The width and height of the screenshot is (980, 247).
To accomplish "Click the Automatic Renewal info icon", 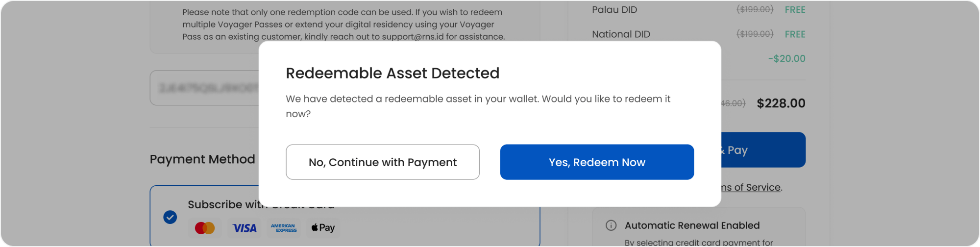I will (x=611, y=225).
